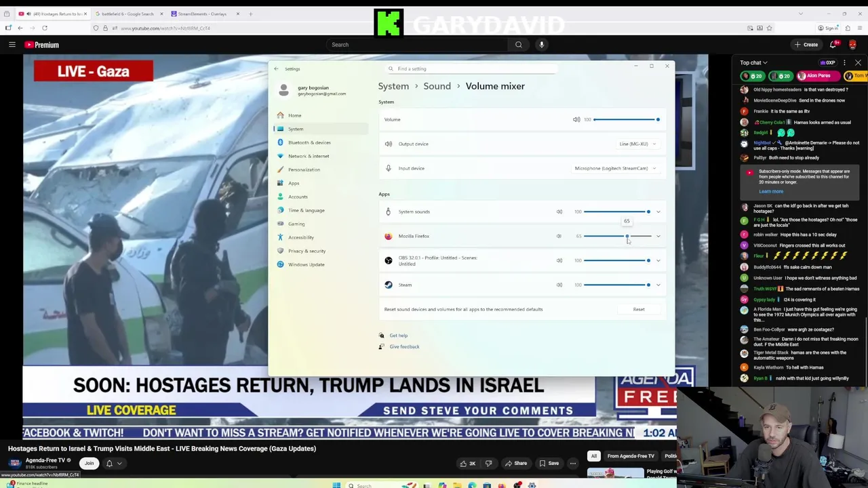868x488 pixels.
Task: Click Settings back arrow
Action: [275, 68]
